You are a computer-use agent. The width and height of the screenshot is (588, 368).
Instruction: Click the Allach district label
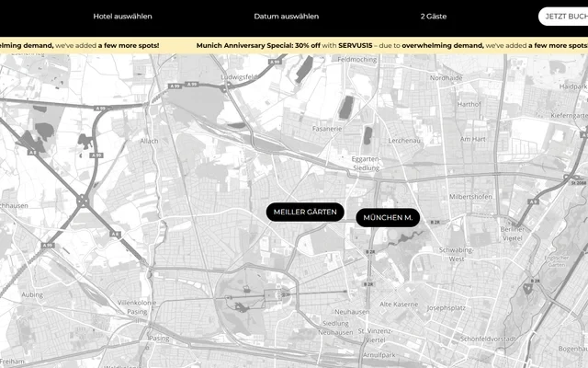[149, 141]
